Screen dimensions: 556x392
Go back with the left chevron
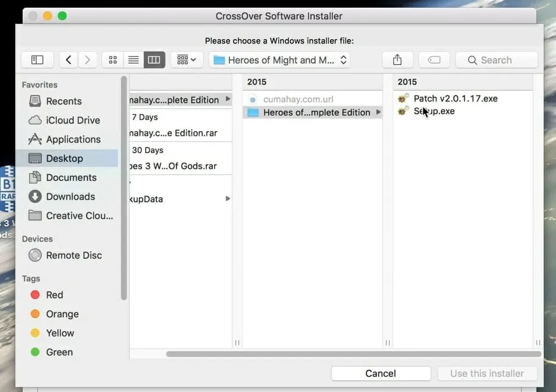tap(69, 60)
